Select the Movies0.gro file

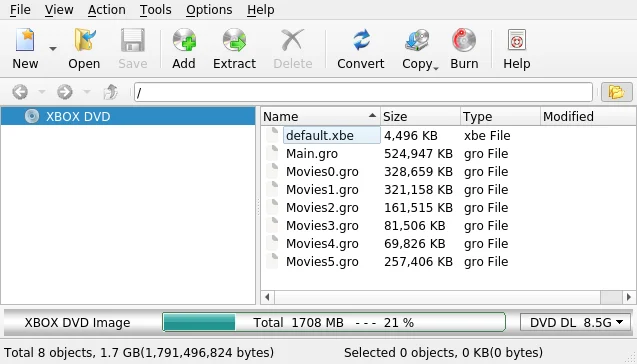click(x=322, y=171)
